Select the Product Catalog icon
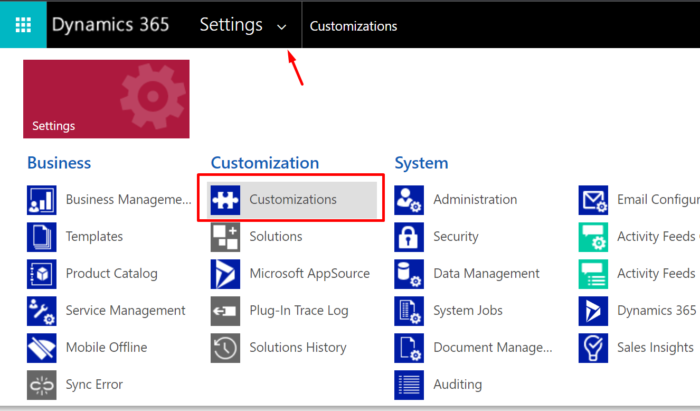 pos(42,274)
